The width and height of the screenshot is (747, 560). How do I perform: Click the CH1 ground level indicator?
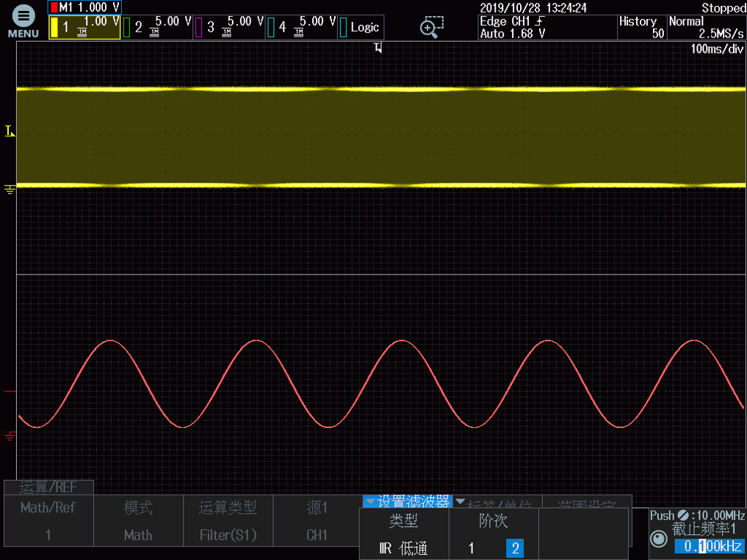pyautogui.click(x=10, y=190)
